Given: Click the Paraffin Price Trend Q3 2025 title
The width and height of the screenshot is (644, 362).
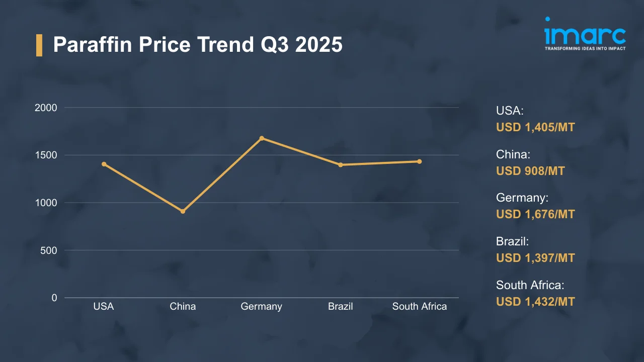Looking at the screenshot, I should point(198,45).
